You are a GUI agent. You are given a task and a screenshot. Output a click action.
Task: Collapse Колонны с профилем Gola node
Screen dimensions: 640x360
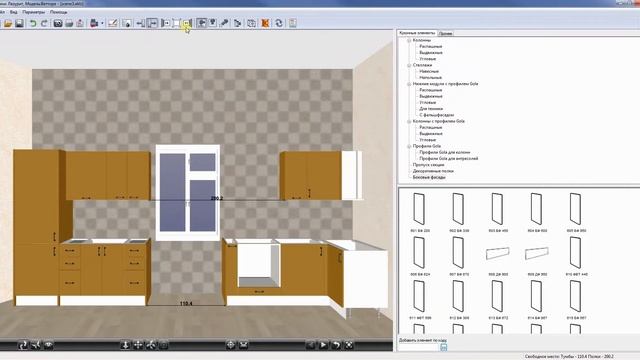[x=409, y=122]
